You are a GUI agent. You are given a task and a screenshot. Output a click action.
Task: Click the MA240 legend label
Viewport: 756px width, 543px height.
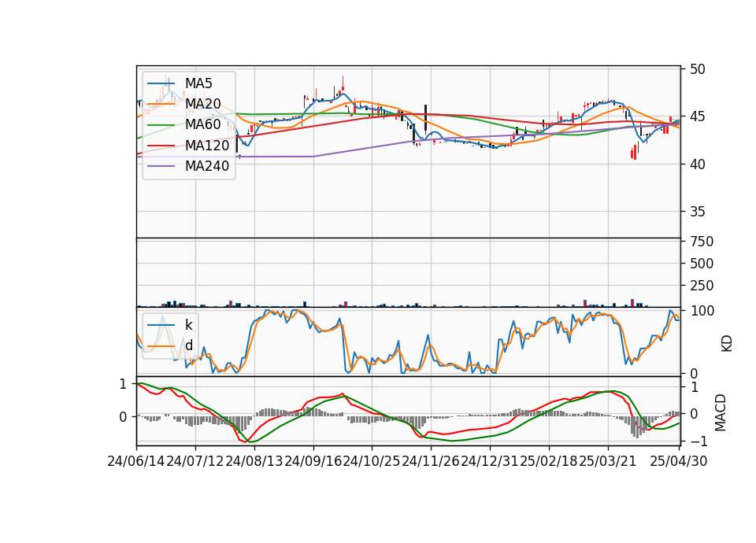pos(207,166)
